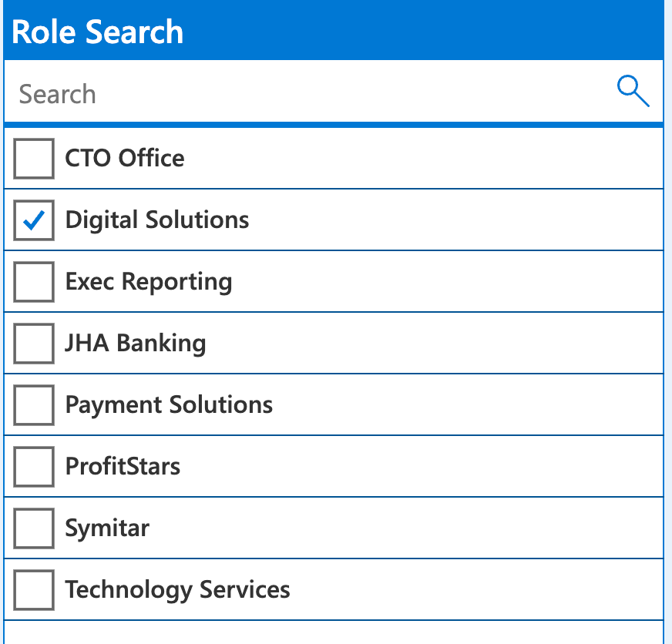This screenshot has width=672, height=644.
Task: Tick the JHA Banking checkbox
Action: click(x=34, y=344)
